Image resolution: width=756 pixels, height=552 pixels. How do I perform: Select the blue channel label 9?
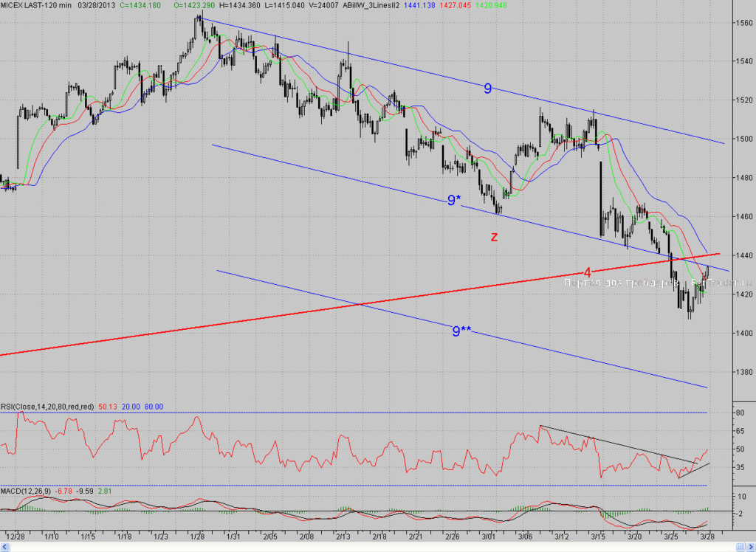(x=487, y=89)
